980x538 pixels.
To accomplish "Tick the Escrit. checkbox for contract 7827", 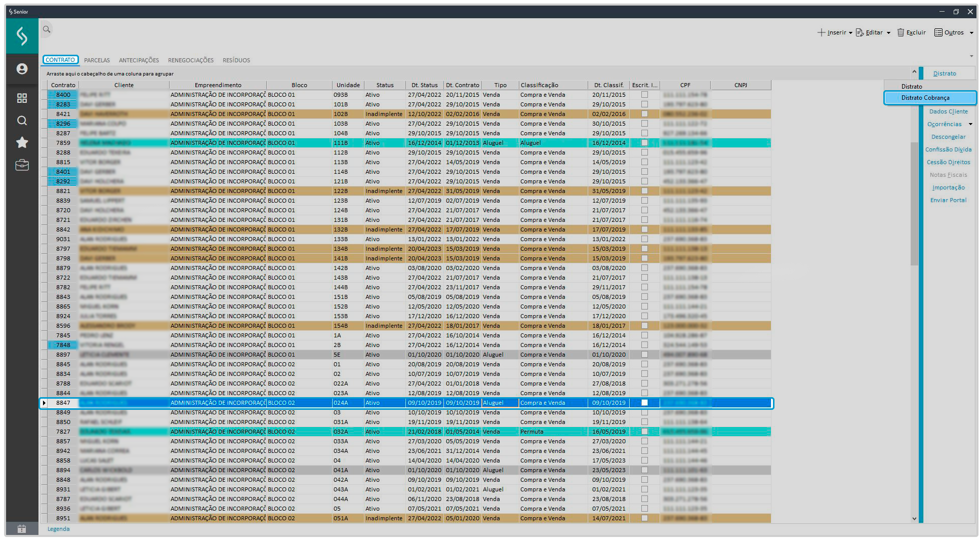I will 644,432.
